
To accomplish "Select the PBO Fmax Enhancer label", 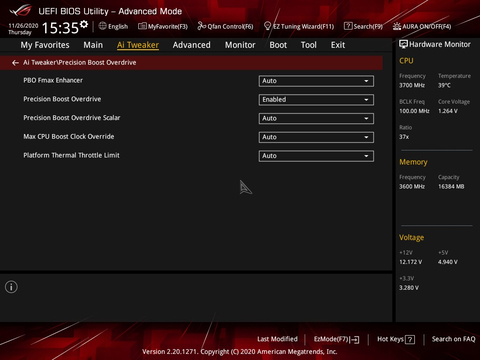I will click(53, 80).
